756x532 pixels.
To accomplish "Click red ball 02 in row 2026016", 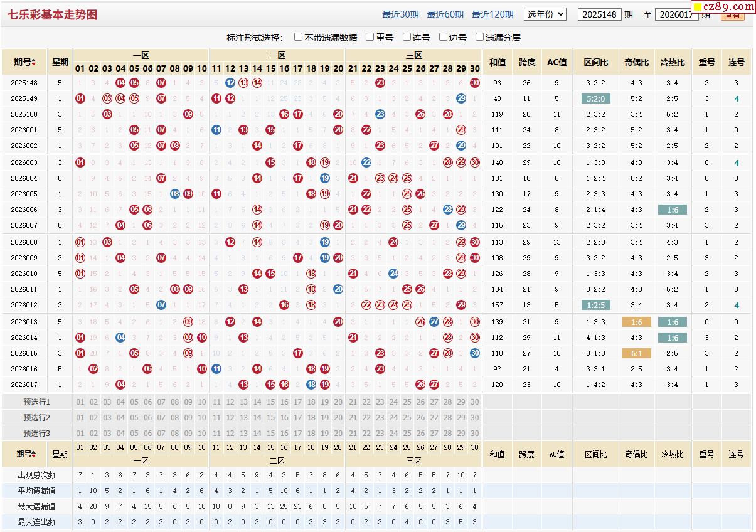I will pyautogui.click(x=93, y=369).
